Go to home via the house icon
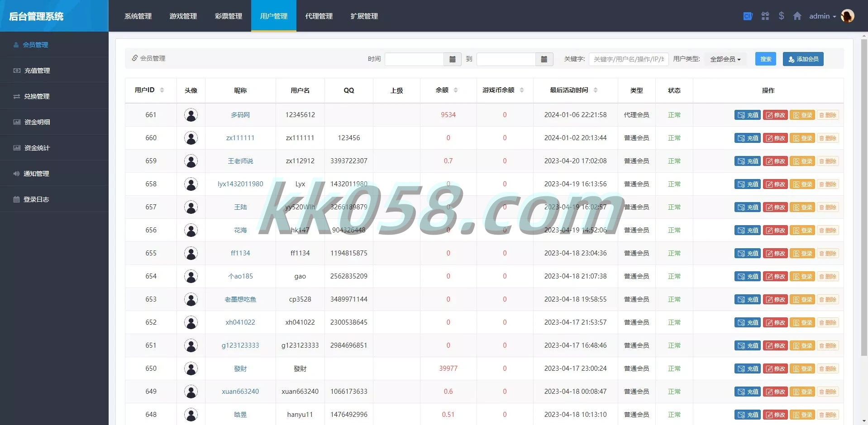This screenshot has width=868, height=425. click(797, 16)
